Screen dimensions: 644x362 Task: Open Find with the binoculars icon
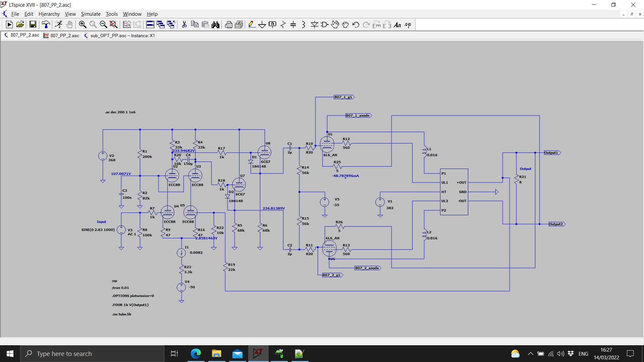coord(215,24)
